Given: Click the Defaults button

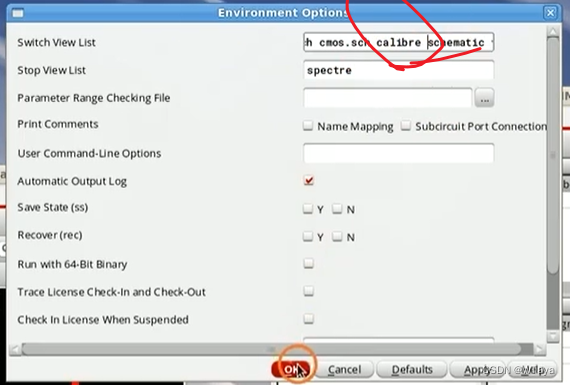Looking at the screenshot, I should tap(412, 370).
